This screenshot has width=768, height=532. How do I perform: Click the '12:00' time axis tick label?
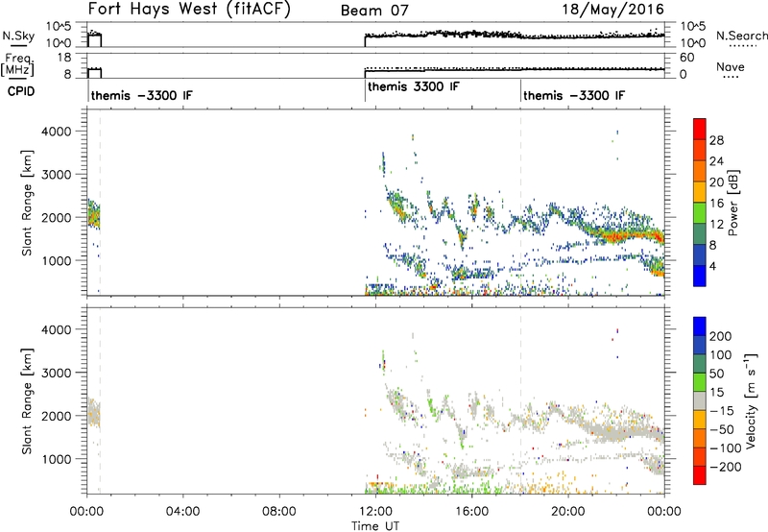click(375, 512)
